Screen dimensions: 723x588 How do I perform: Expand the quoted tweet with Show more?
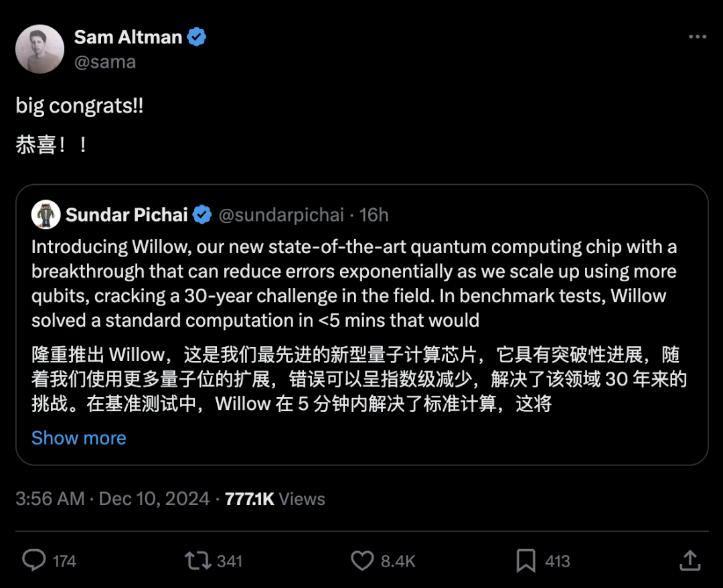pyautogui.click(x=78, y=437)
